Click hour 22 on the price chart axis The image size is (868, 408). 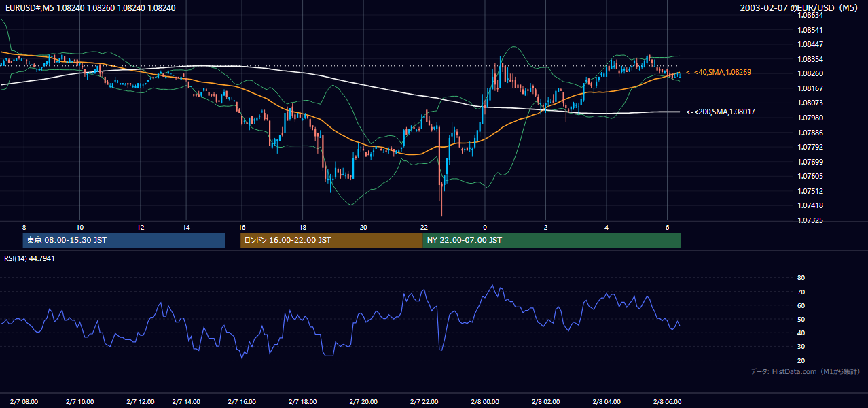click(424, 227)
